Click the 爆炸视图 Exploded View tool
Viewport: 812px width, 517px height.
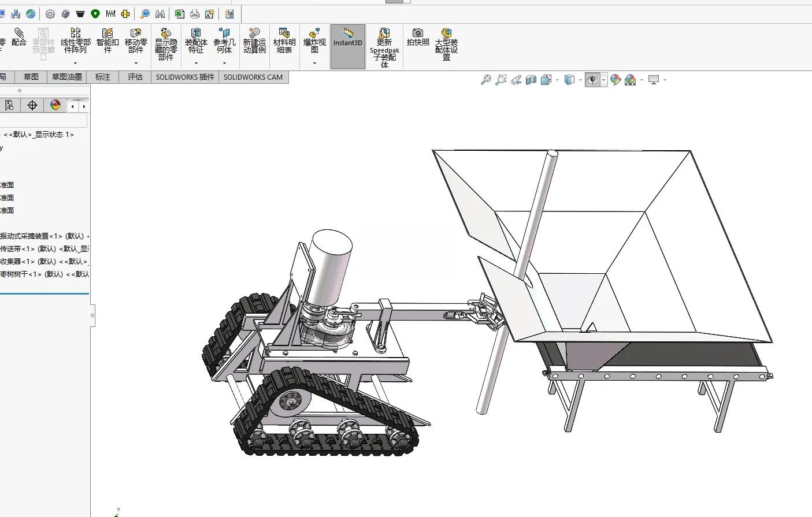click(314, 41)
